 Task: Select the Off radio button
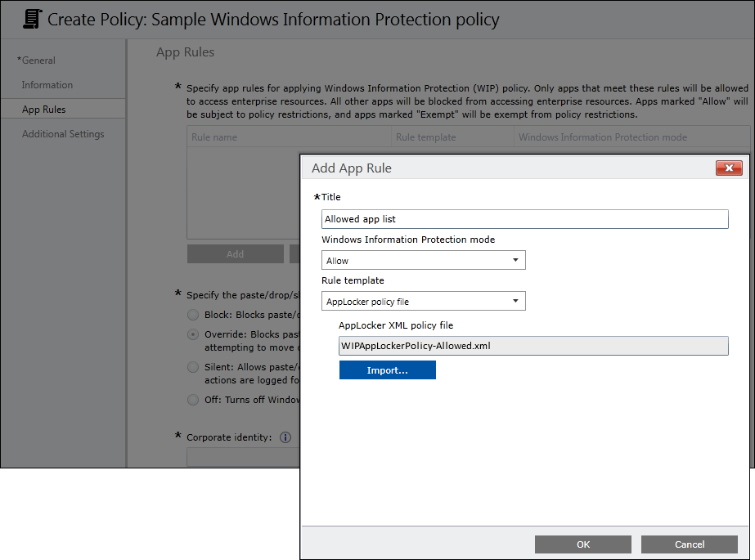coord(193,400)
